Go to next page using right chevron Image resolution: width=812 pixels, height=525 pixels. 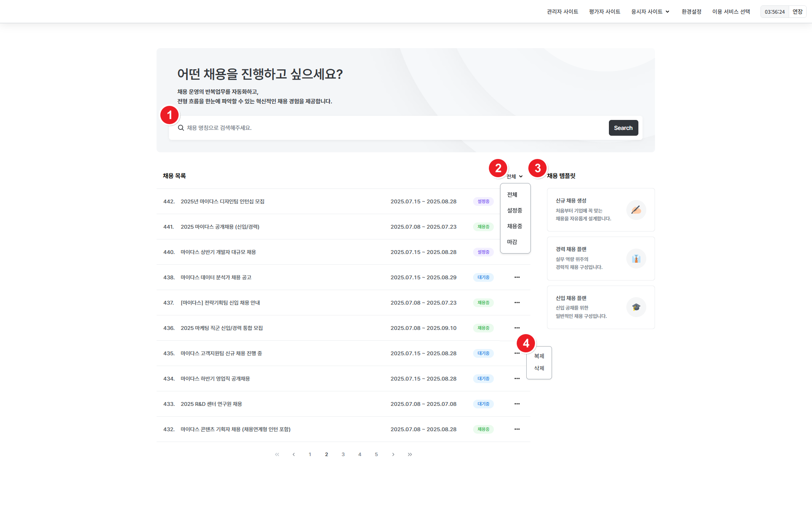393,454
